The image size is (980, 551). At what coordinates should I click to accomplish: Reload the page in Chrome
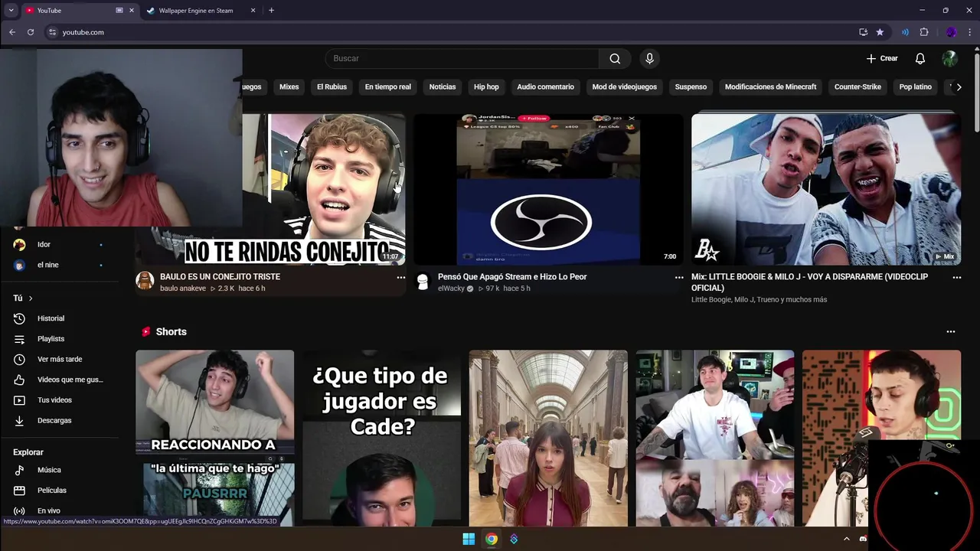pyautogui.click(x=31, y=32)
